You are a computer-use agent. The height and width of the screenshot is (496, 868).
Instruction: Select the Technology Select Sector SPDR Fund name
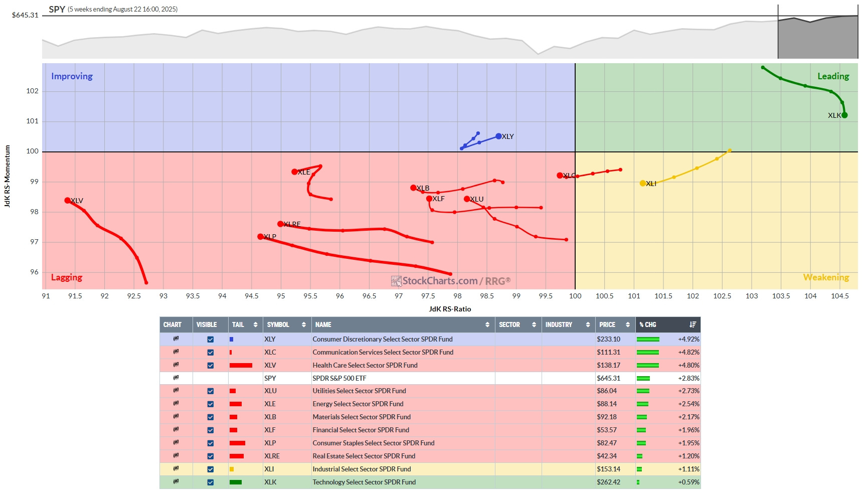(x=364, y=482)
